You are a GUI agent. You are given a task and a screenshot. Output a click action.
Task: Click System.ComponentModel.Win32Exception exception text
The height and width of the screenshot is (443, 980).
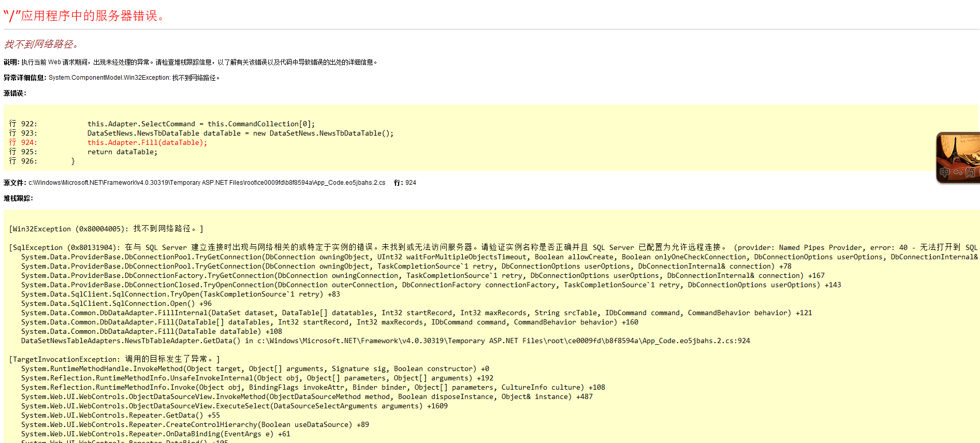pos(109,78)
